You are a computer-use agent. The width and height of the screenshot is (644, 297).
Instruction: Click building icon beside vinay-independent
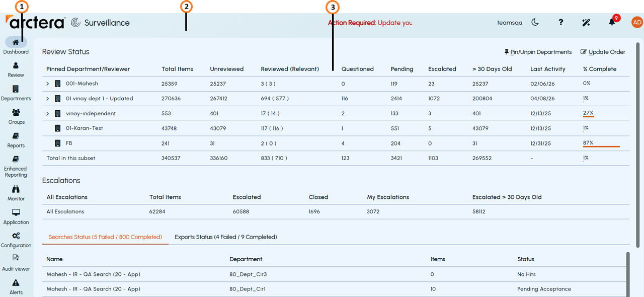58,114
